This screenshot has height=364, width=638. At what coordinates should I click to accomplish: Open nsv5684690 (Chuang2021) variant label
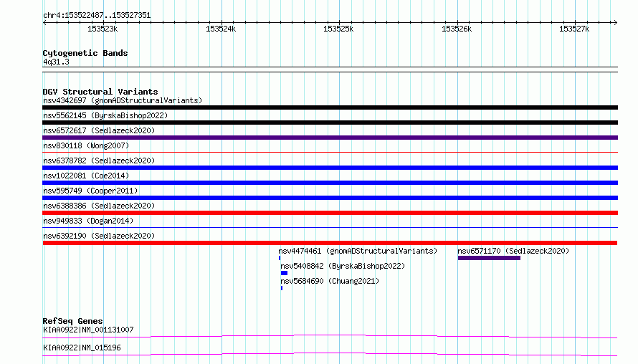[x=330, y=281]
